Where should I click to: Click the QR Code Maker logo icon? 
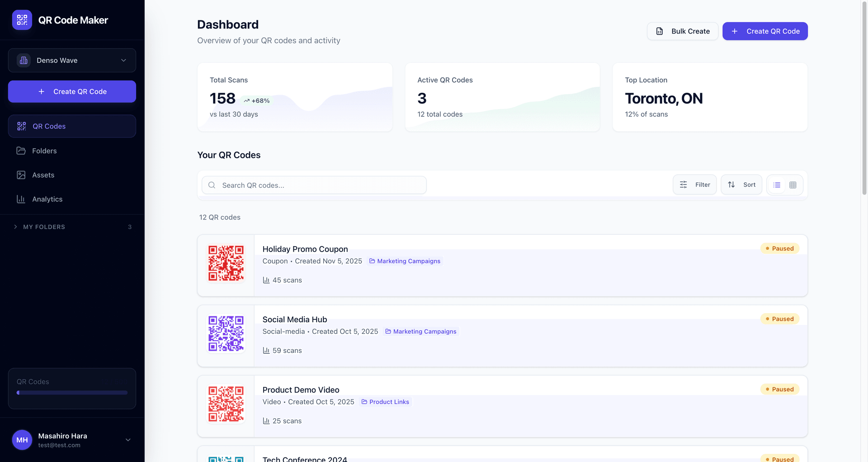[22, 20]
